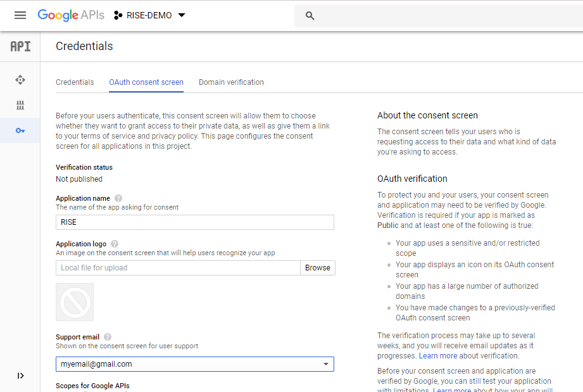Viewport: 583px width, 392px height.
Task: Click into the top search bar
Action: [x=439, y=16]
